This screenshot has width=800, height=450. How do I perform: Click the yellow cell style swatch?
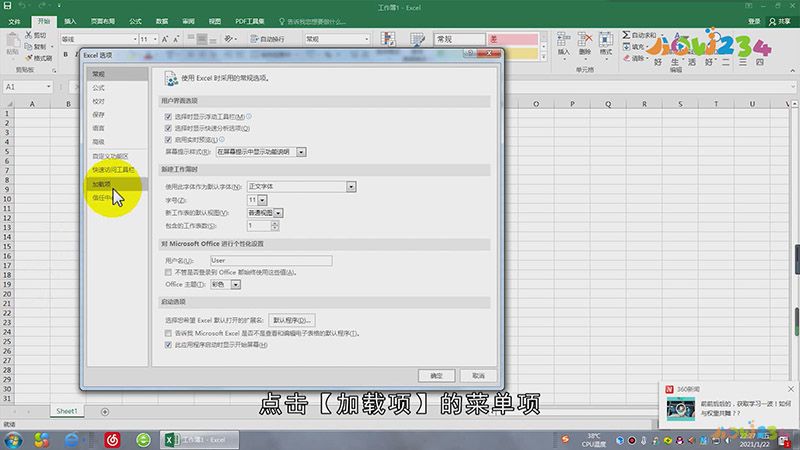(513, 53)
